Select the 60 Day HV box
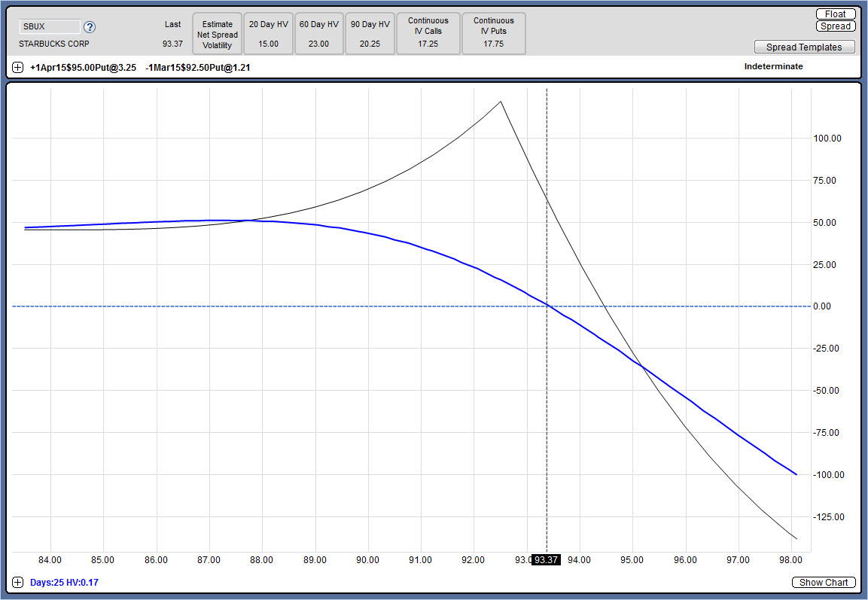This screenshot has height=600, width=868. (318, 34)
